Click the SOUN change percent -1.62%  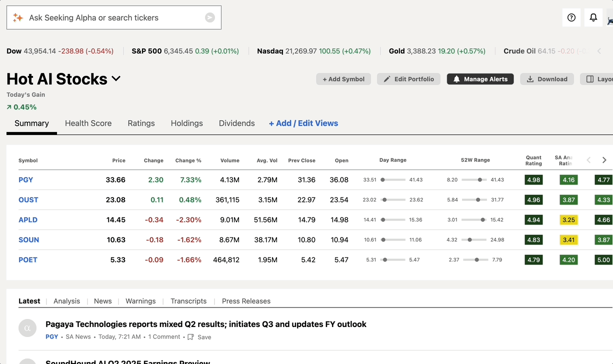pyautogui.click(x=189, y=240)
